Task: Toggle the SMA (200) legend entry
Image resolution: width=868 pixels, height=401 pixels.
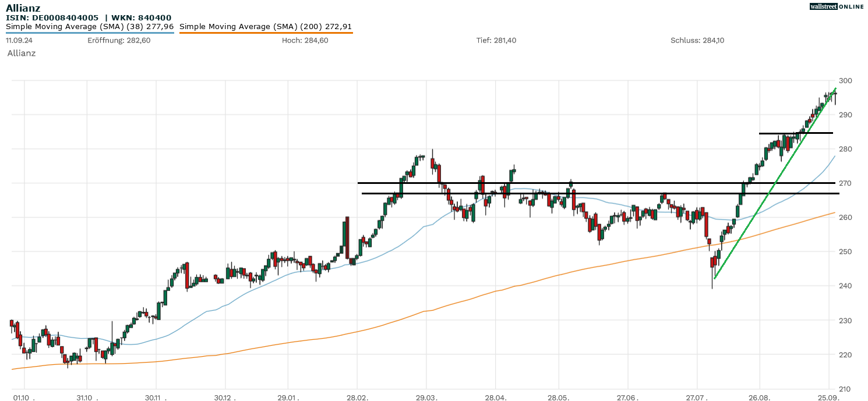Action: 265,27
